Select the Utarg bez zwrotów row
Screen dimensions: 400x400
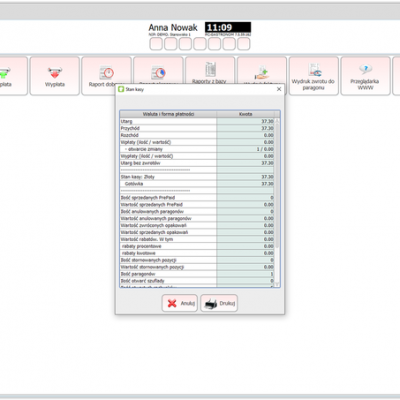(x=197, y=163)
